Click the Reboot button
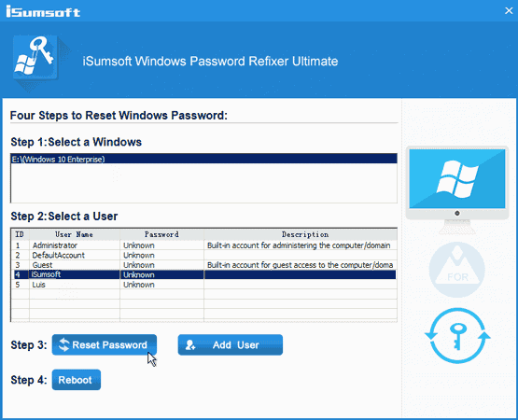 pos(77,380)
